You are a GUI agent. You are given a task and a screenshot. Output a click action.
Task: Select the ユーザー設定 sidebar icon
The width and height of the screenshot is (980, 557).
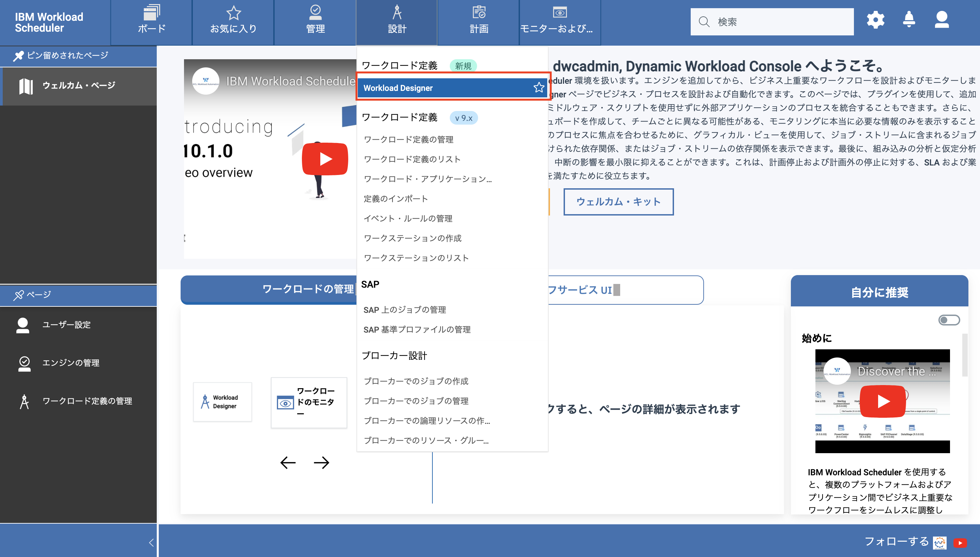coord(22,325)
